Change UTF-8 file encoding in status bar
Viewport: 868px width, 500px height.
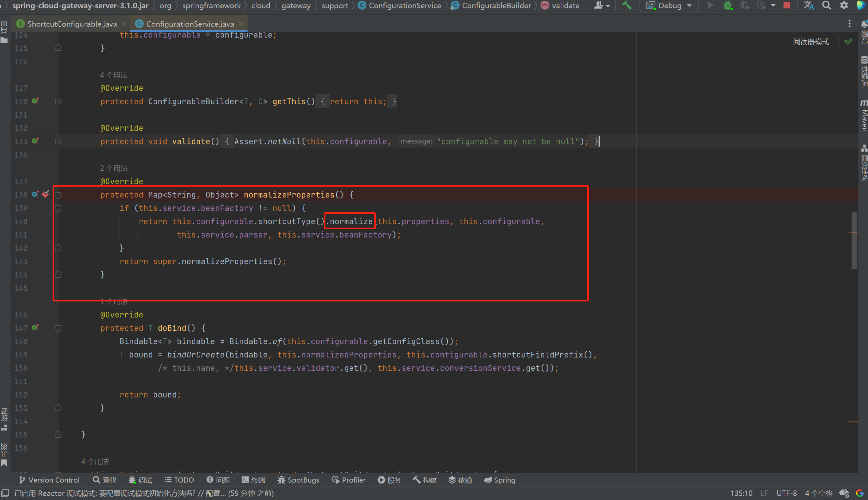(x=786, y=493)
